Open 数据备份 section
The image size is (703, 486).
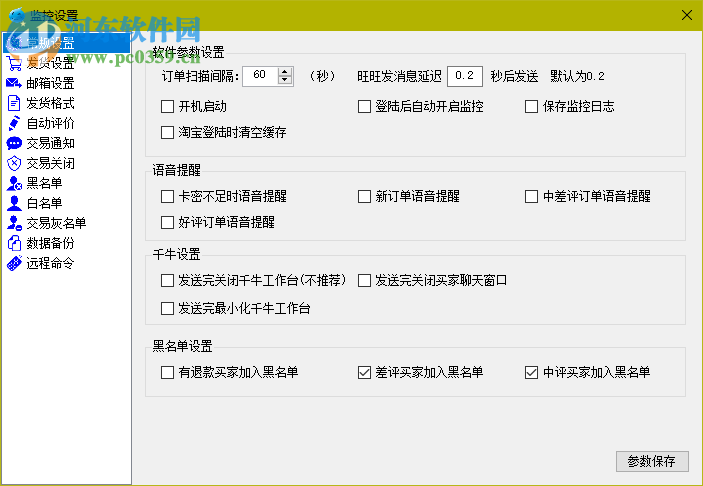coord(50,243)
